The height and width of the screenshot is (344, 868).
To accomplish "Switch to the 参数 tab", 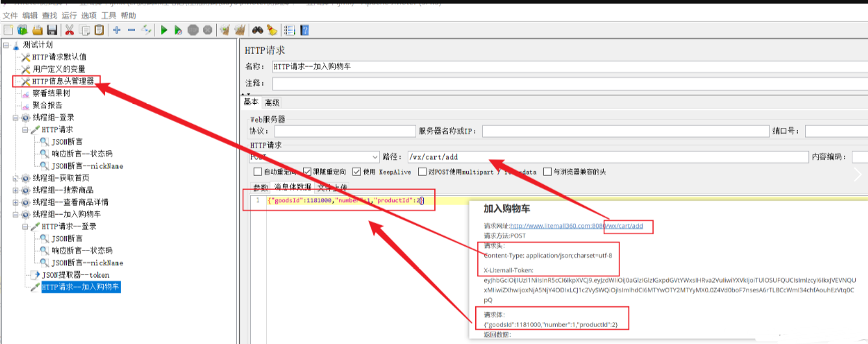I will pyautogui.click(x=260, y=187).
